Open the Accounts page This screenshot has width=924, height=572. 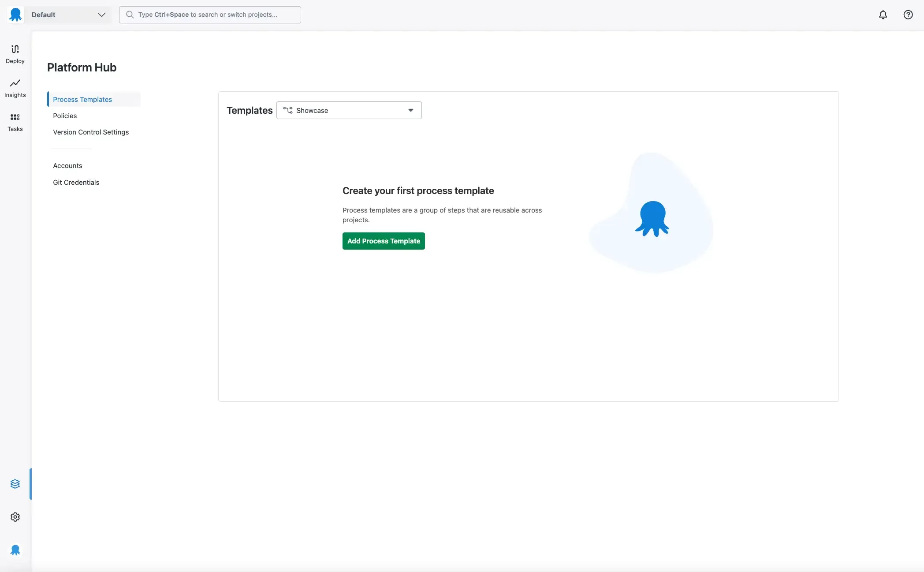[67, 165]
